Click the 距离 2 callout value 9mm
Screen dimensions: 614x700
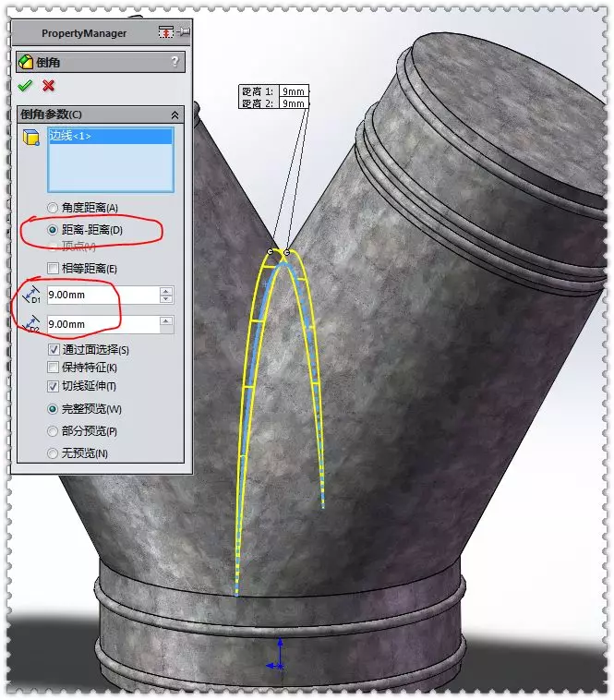[x=294, y=103]
